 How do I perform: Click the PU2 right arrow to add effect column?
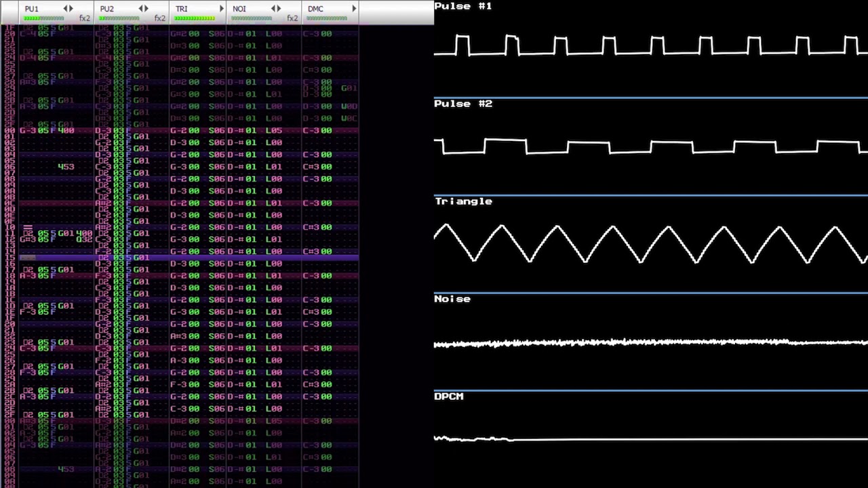coord(146,9)
